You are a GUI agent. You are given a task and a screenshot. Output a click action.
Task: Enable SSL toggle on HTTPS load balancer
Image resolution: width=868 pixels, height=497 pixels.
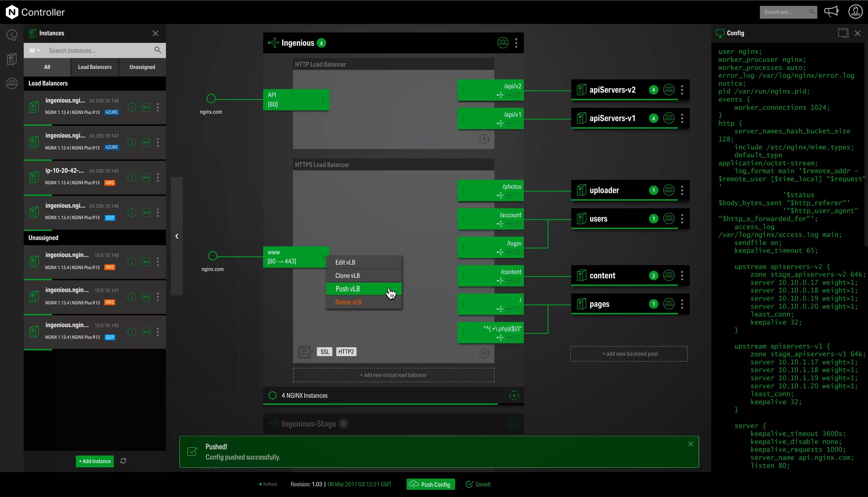tap(324, 352)
